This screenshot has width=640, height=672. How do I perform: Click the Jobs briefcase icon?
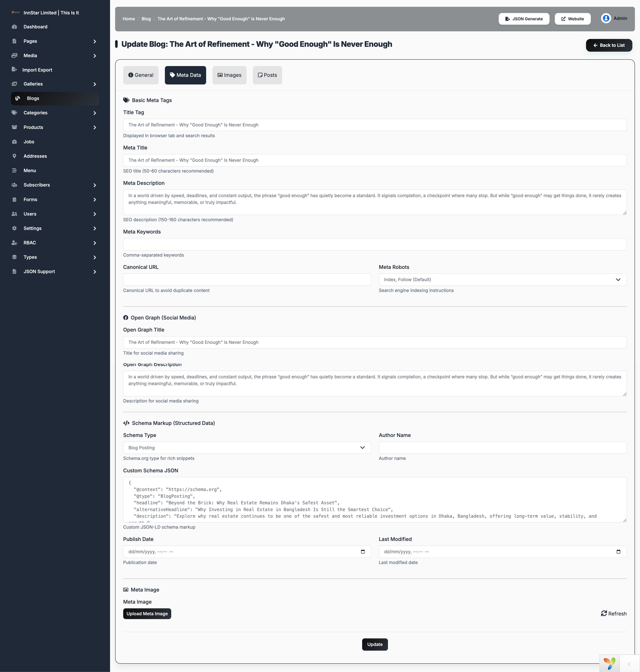(x=14, y=142)
